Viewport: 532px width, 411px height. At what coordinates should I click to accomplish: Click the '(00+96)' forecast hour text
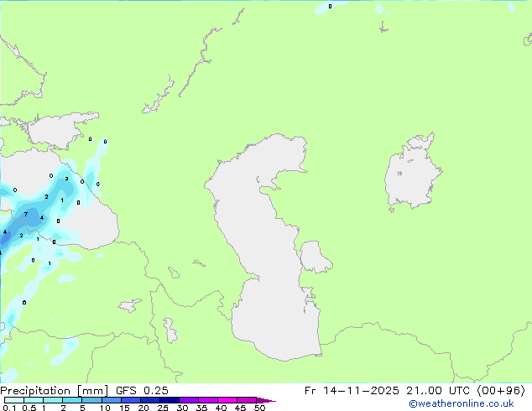click(x=501, y=391)
